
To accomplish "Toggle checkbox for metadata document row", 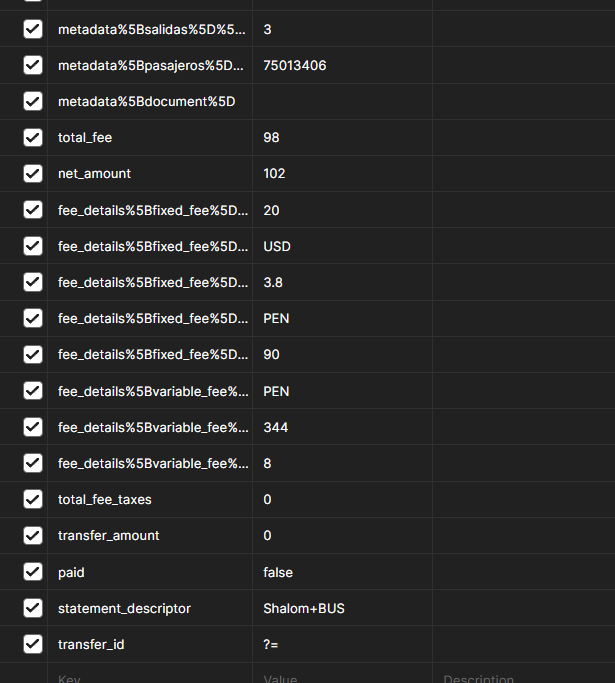I will (x=33, y=101).
